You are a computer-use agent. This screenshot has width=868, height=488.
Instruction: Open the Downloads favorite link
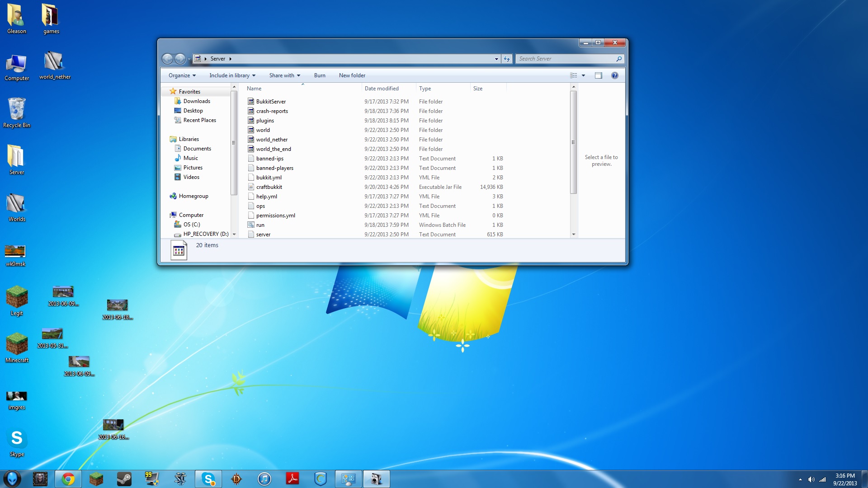[196, 101]
